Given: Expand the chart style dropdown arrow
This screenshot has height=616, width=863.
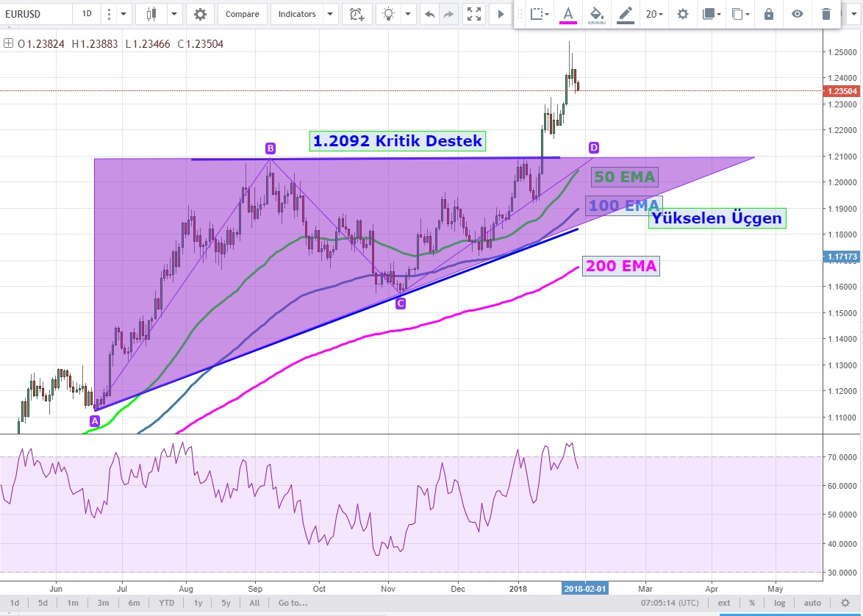Looking at the screenshot, I should point(174,14).
